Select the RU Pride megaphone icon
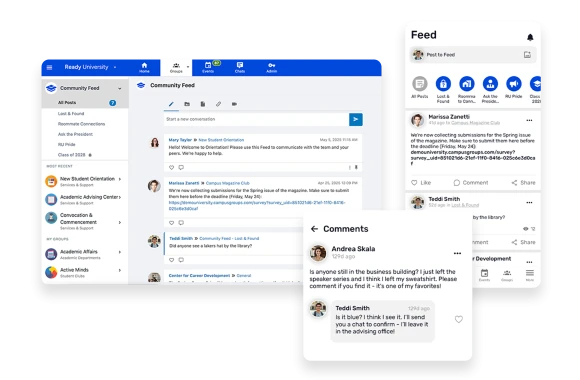Screen dimensions: 580x380 point(514,84)
